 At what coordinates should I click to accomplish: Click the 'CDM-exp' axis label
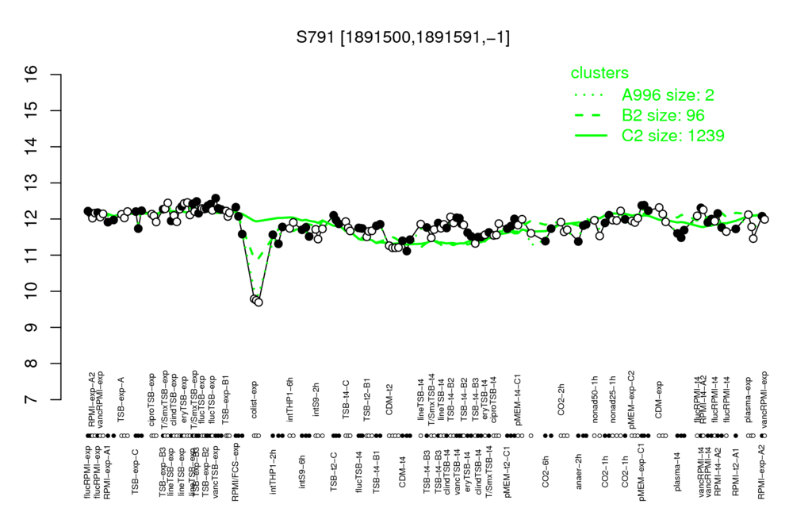[x=659, y=400]
